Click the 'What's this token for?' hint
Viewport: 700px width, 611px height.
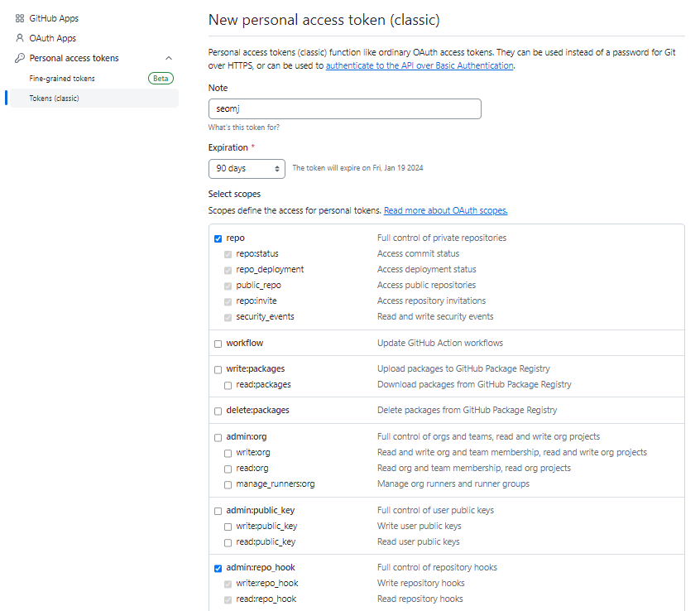click(x=244, y=127)
